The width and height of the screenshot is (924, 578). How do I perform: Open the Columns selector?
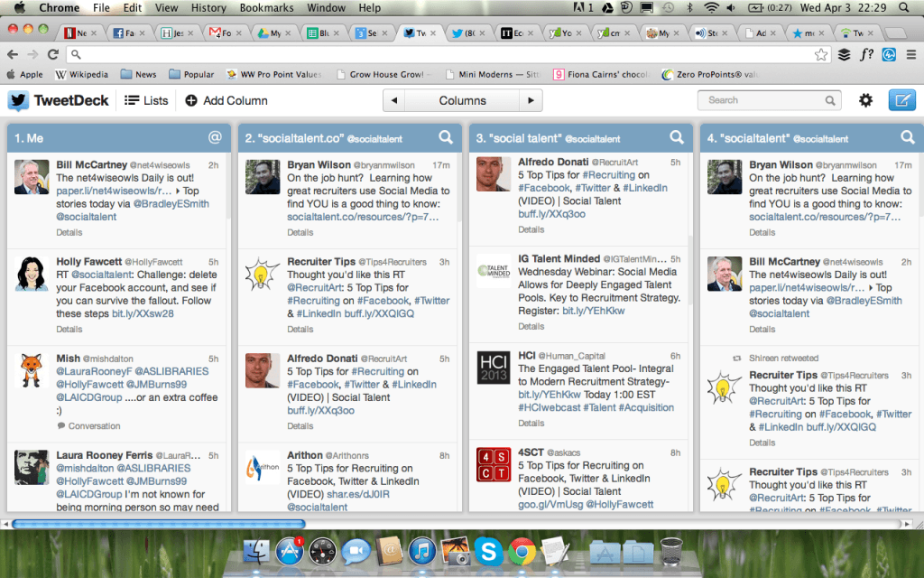462,100
